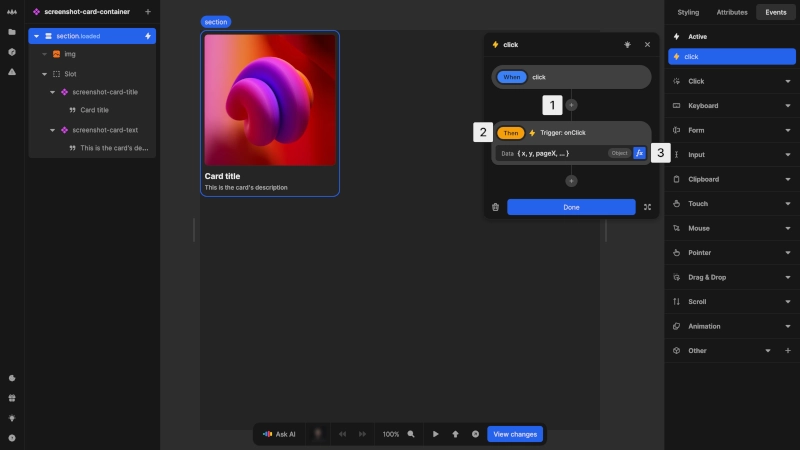Start preview with the play icon
Image resolution: width=800 pixels, height=450 pixels.
click(x=435, y=434)
